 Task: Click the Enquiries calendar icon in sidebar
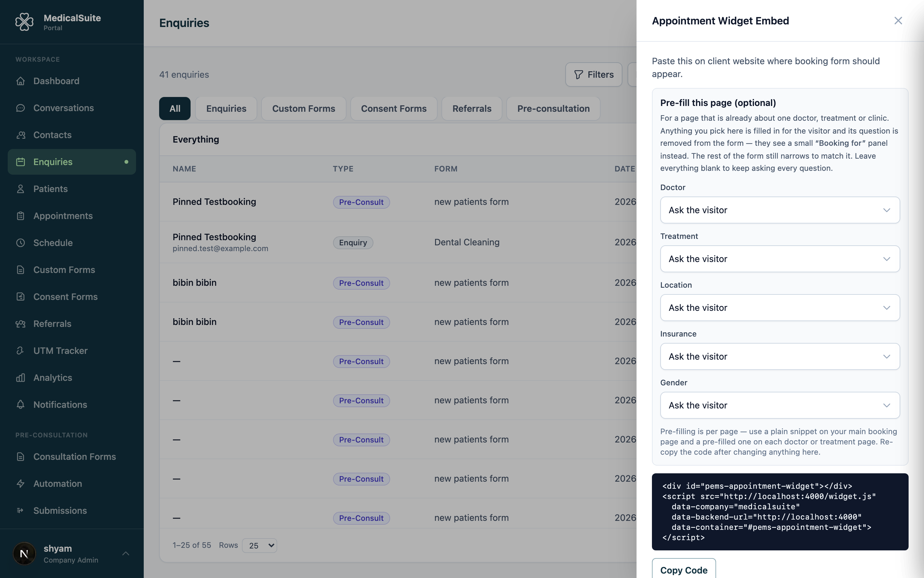(x=21, y=162)
